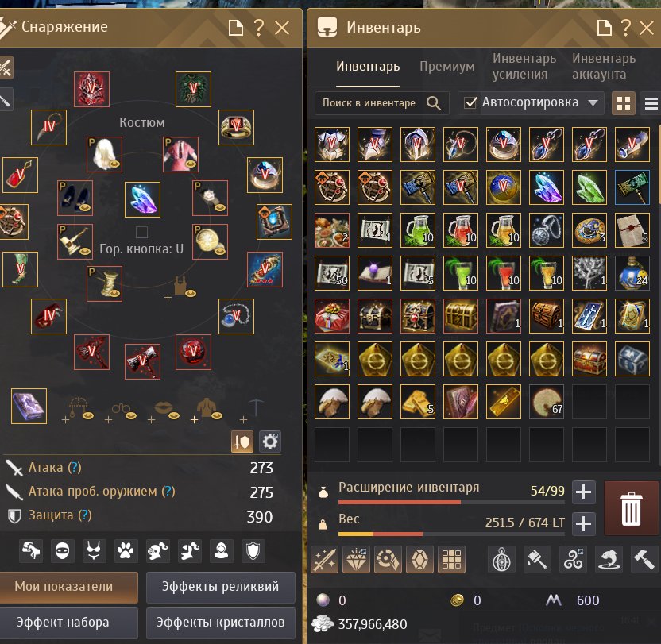Expand inventory slots with plus next to 54/99
661x644 pixels.
tap(584, 492)
